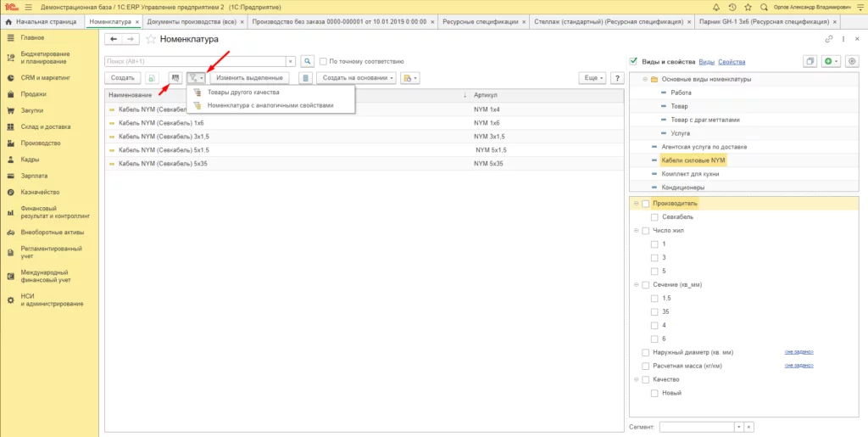This screenshot has height=437, width=868.
Task: Open the Создать на основании dropdown
Action: click(x=355, y=78)
